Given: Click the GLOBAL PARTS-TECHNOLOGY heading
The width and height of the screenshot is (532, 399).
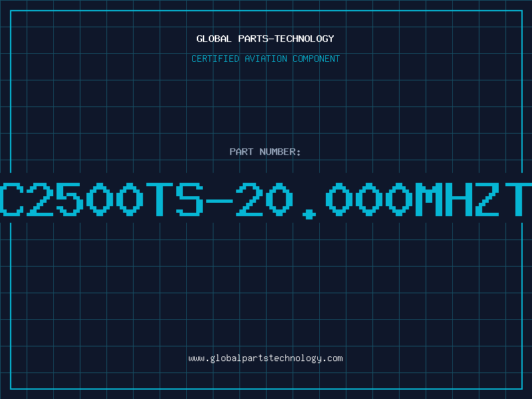Looking at the screenshot, I should pyautogui.click(x=265, y=39).
